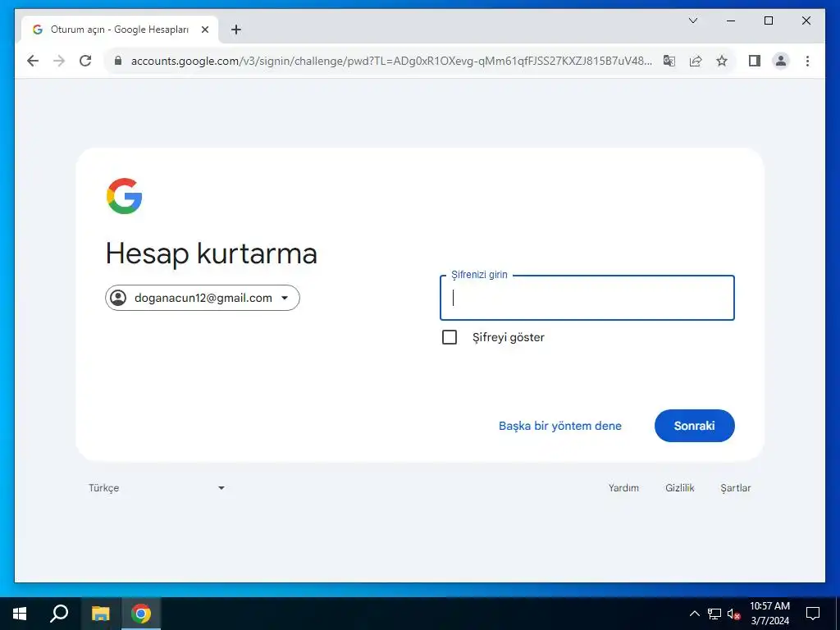This screenshot has width=840, height=630.
Task: Open the notification center icon
Action: pyautogui.click(x=813, y=614)
